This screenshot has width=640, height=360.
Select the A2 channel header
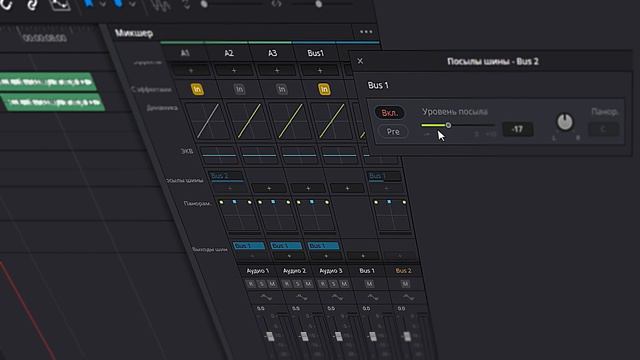229,53
